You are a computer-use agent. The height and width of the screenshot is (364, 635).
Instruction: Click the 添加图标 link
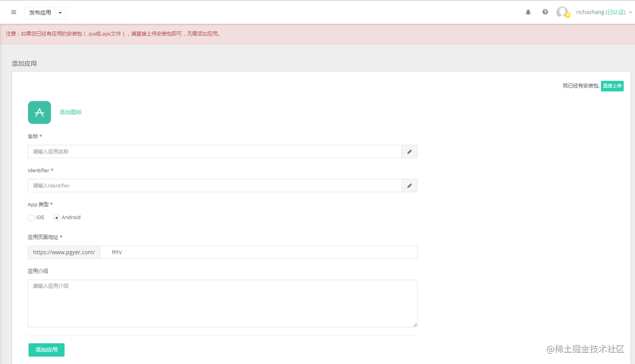(71, 112)
